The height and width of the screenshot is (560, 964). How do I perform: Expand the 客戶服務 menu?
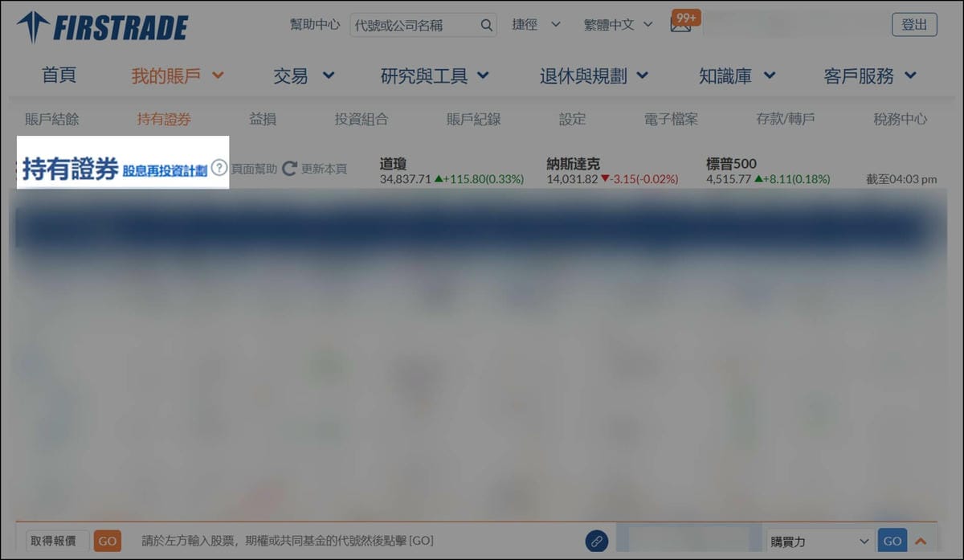(870, 76)
